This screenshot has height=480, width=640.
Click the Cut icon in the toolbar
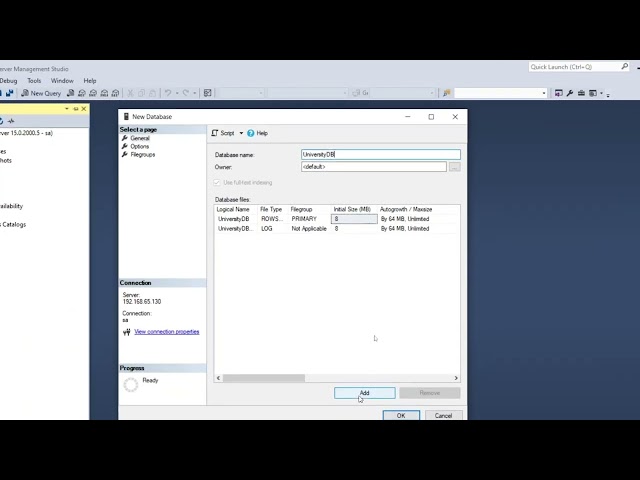131,93
